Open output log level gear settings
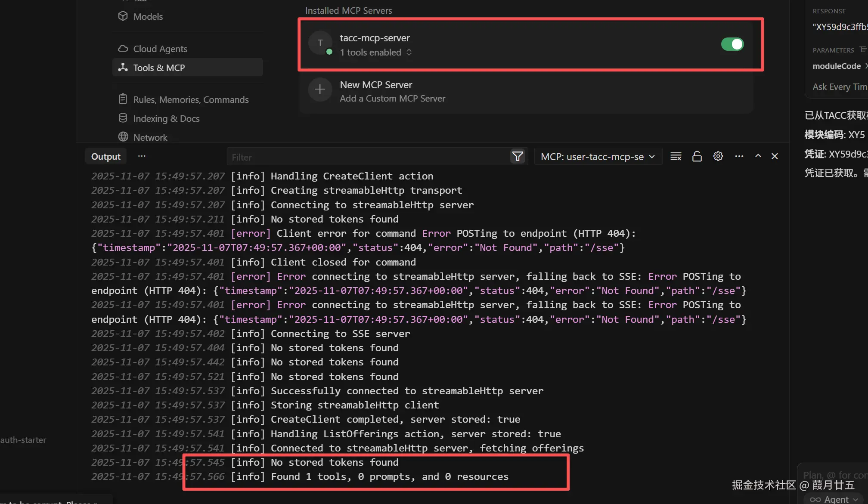This screenshot has height=504, width=868. [718, 157]
